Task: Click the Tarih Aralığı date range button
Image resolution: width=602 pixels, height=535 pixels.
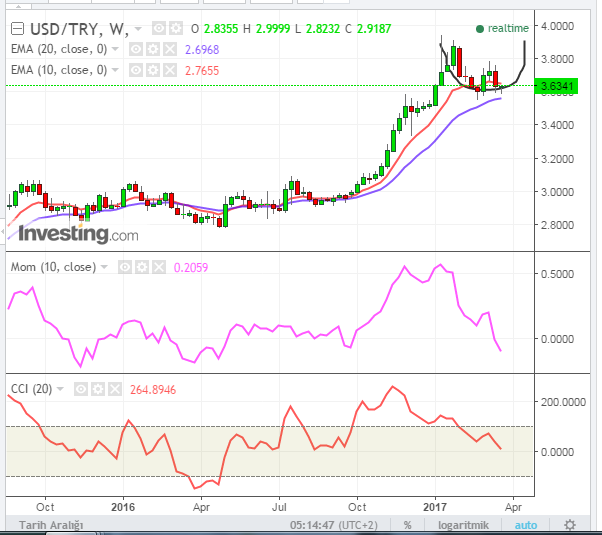Action: coord(51,525)
